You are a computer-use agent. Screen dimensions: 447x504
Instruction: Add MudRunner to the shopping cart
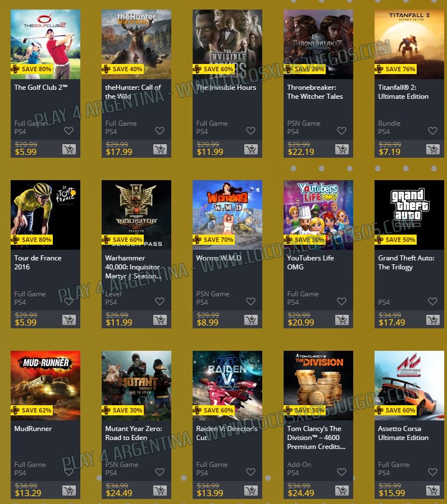69,491
